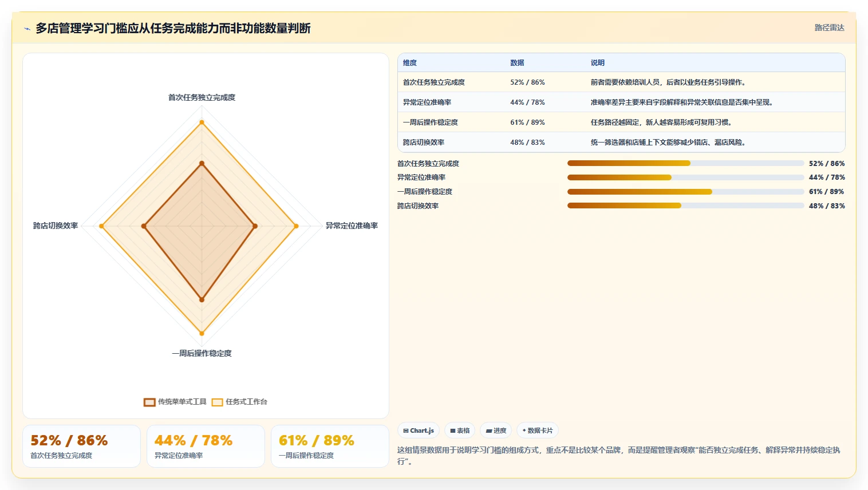Click table cell 异常定位准确率 in second row
The image size is (868, 490).
click(427, 102)
